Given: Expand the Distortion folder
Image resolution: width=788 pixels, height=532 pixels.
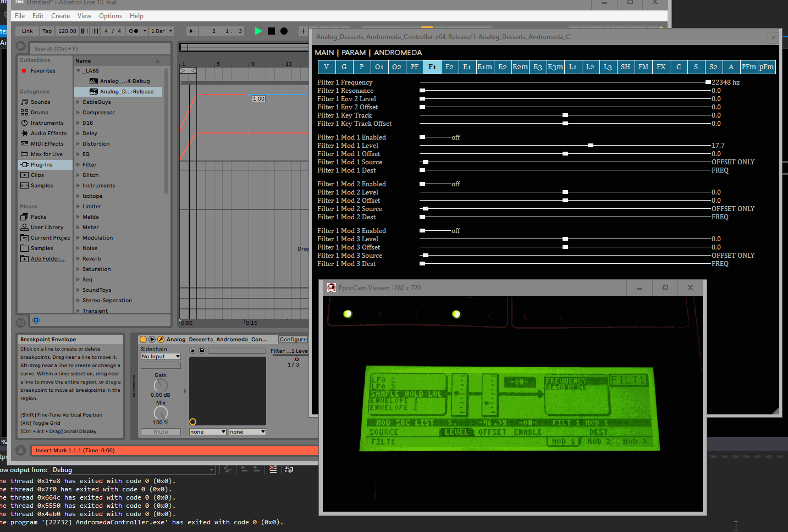Looking at the screenshot, I should click(78, 144).
